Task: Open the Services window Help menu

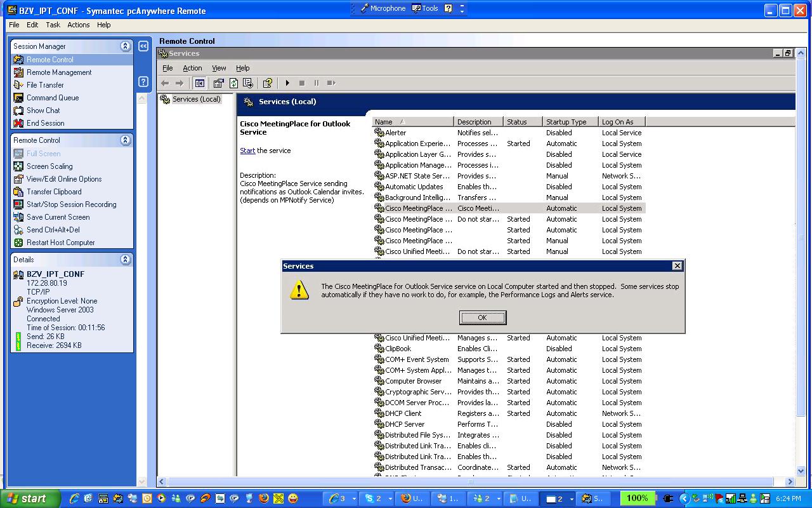Action: [243, 68]
